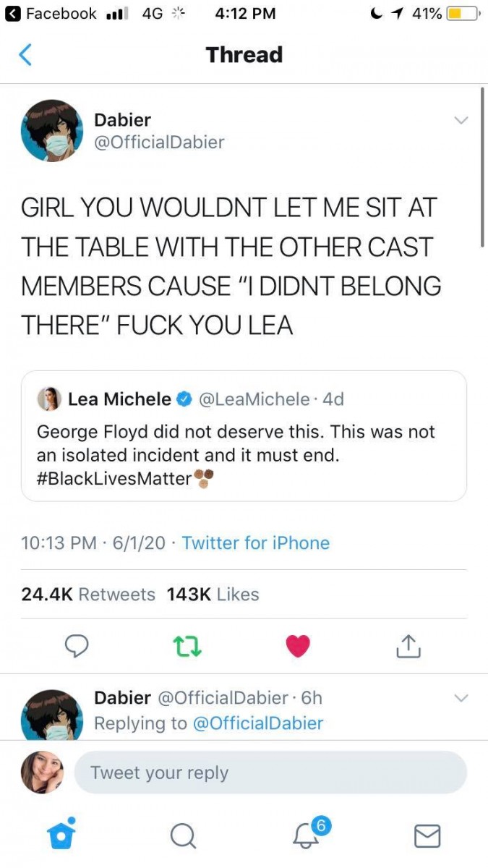This screenshot has width=488, height=868.
Task: Tap the @OfficialDabier link in Replying to
Action: pyautogui.click(x=258, y=723)
